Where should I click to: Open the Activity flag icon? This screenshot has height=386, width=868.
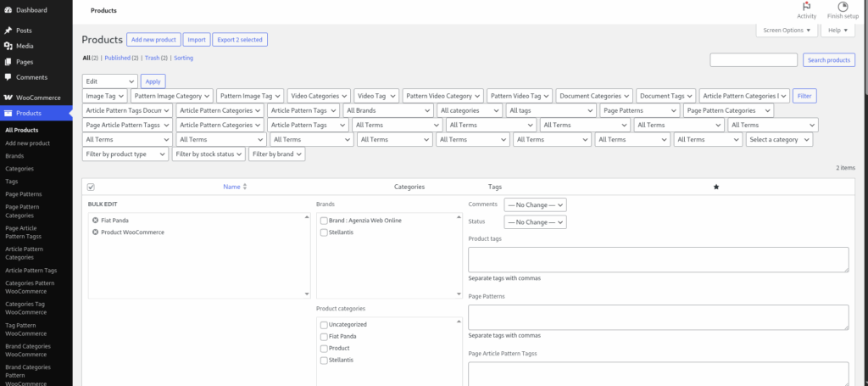click(x=807, y=7)
